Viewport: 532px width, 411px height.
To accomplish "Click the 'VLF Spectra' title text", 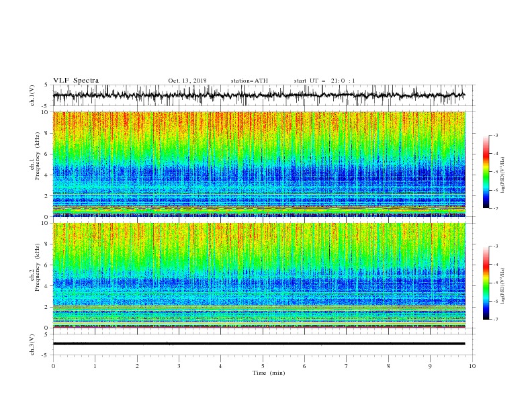I will pos(76,81).
